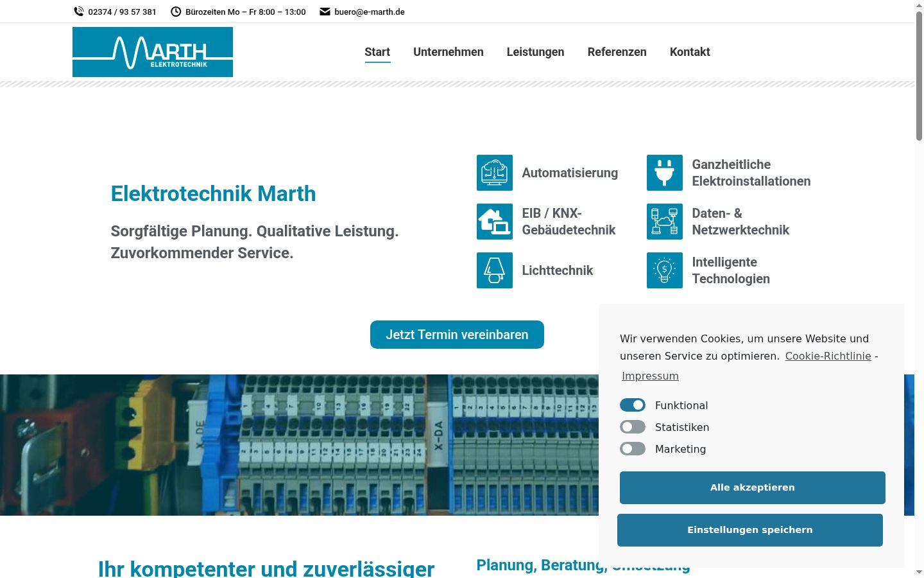Screen dimensions: 924x578
Task: Open the Unternehmen menu
Action: point(449,52)
